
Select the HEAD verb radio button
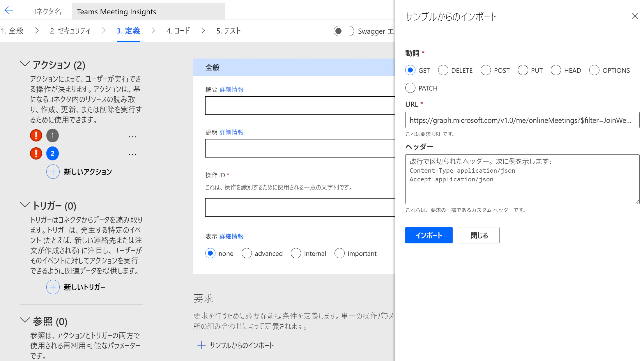click(x=556, y=70)
